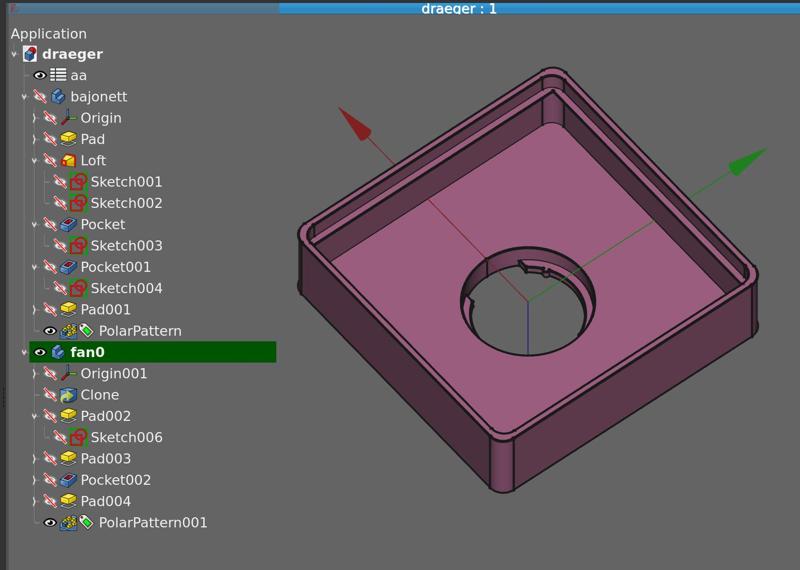Click the PolarPattern feature icon

[68, 331]
